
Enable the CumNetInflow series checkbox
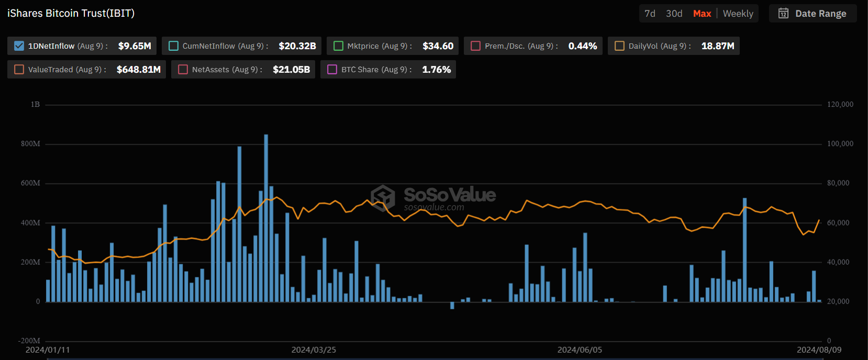pyautogui.click(x=174, y=46)
